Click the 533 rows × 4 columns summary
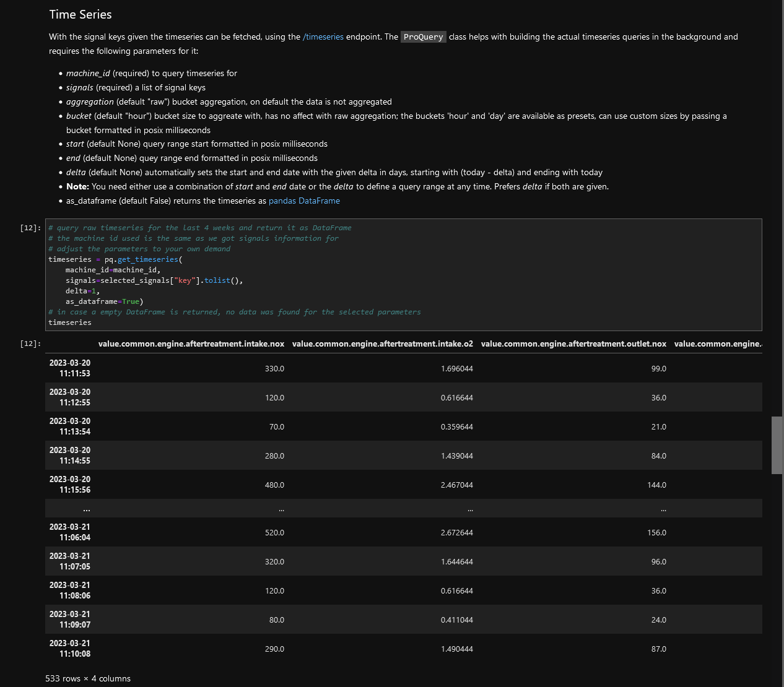Viewport: 784px width, 687px height. click(88, 679)
